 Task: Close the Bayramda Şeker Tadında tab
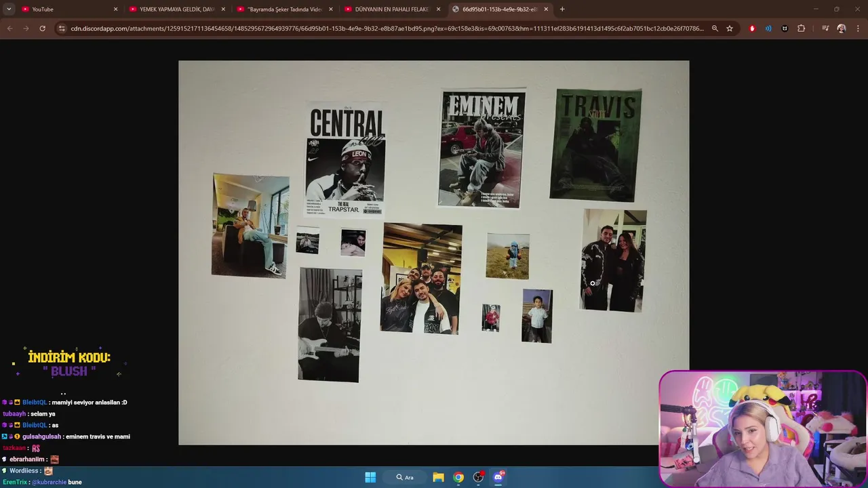331,9
